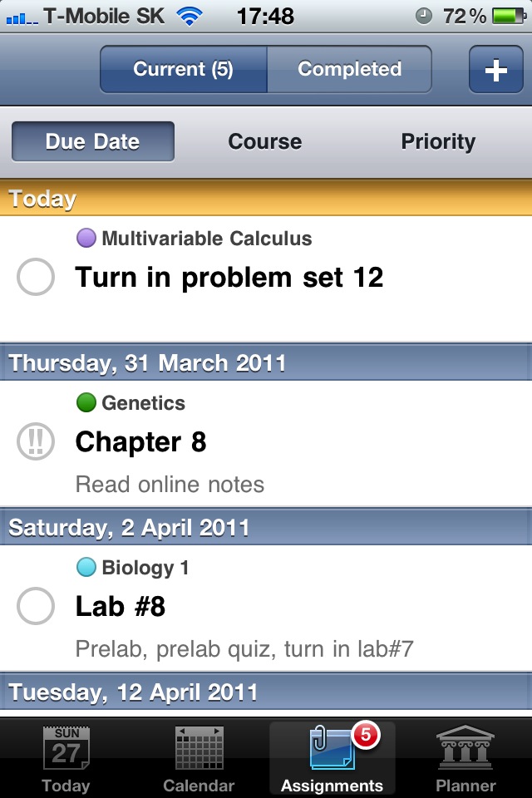This screenshot has width=532, height=798.
Task: Tap the plus icon to add assignment
Action: click(x=495, y=70)
